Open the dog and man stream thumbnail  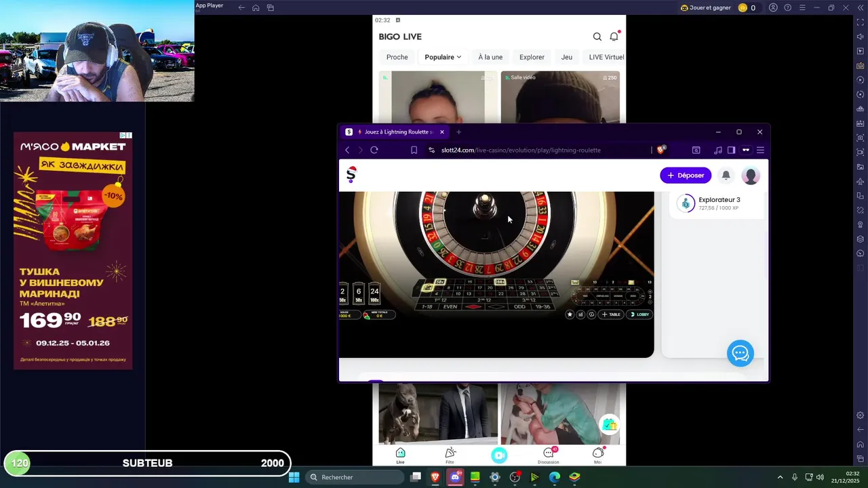pos(438,413)
